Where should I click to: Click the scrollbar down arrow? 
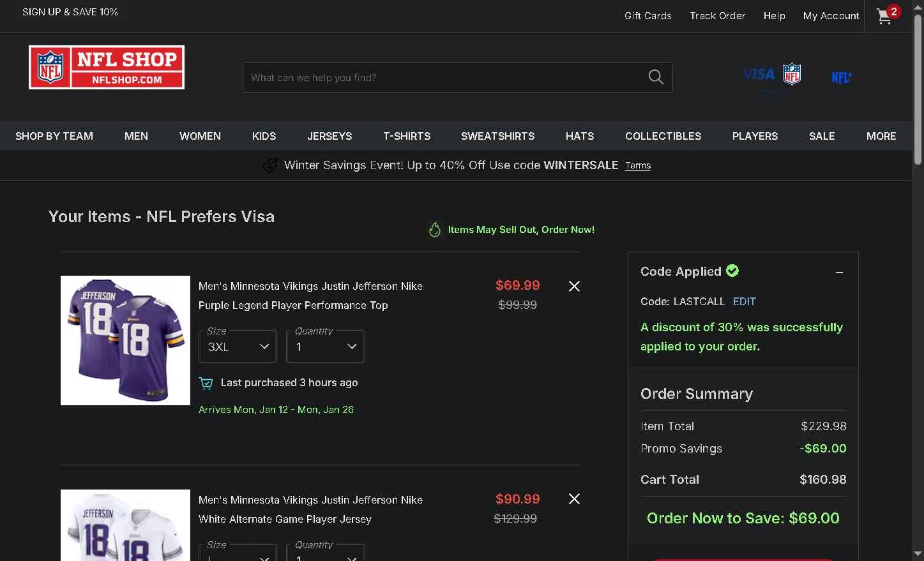coord(918,553)
